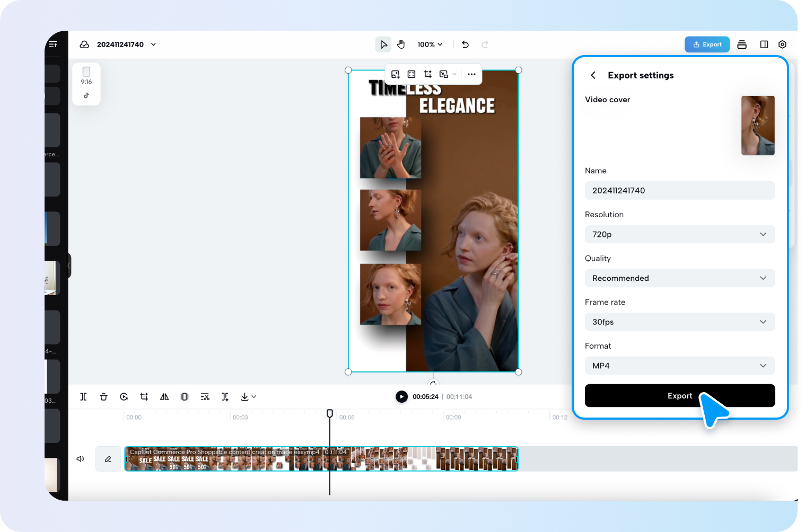Delete the selected clip with trash icon
Viewport: 805px width, 532px height.
[103, 396]
